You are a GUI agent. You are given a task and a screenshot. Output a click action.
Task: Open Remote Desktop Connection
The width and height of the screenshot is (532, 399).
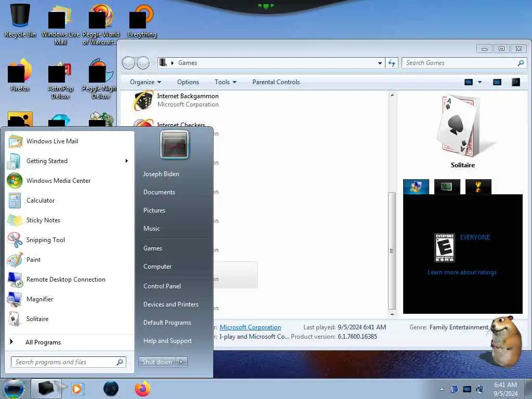[x=70, y=279]
